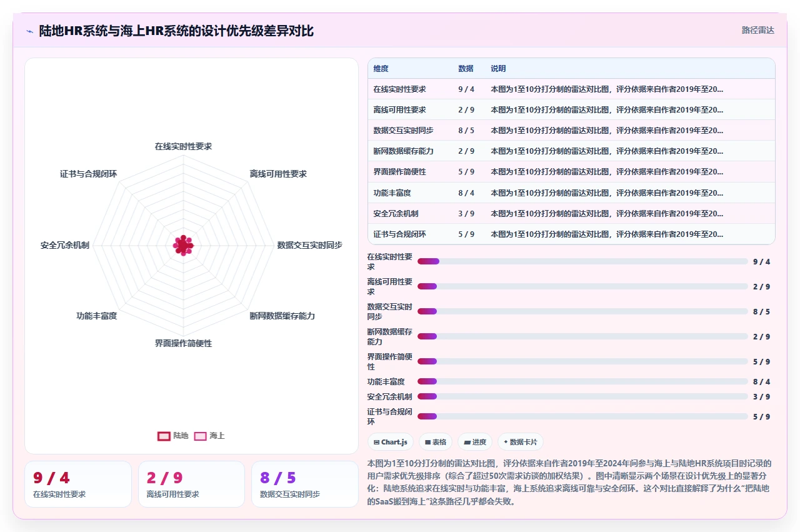Open the 8 / 5 数据交互实时同步 data card
Viewport: 800px width, 532px height.
pyautogui.click(x=305, y=484)
